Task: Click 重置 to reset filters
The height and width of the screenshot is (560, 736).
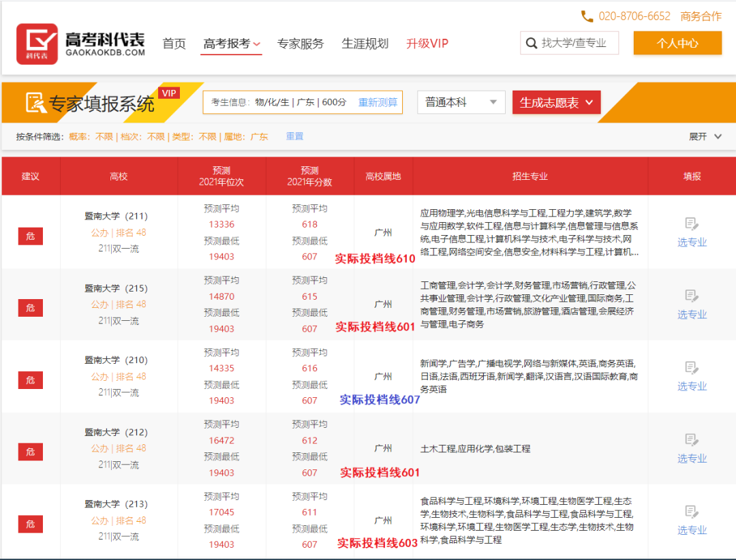Action: pos(295,136)
